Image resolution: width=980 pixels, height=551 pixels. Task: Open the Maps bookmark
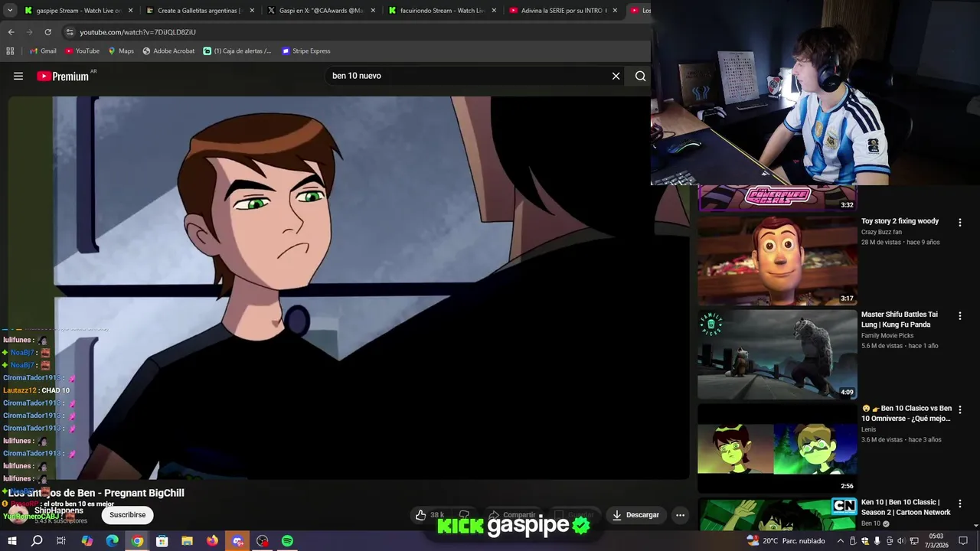(121, 51)
